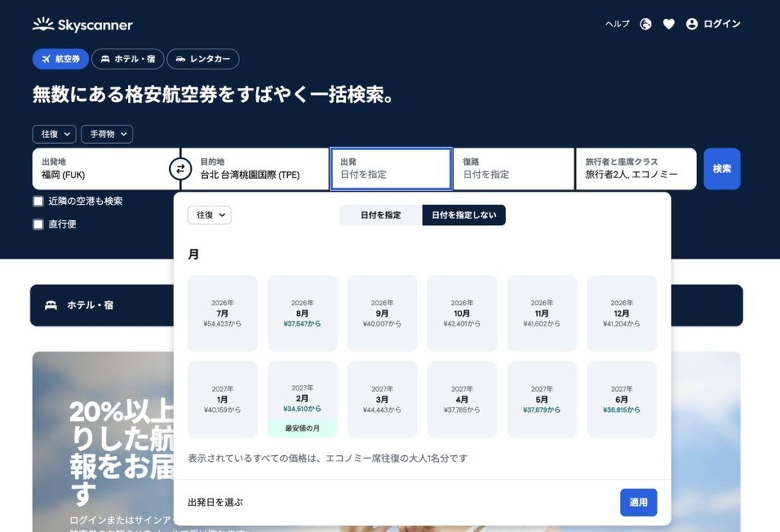
Task: Switch to ホテル・宿 tab
Action: tap(128, 59)
